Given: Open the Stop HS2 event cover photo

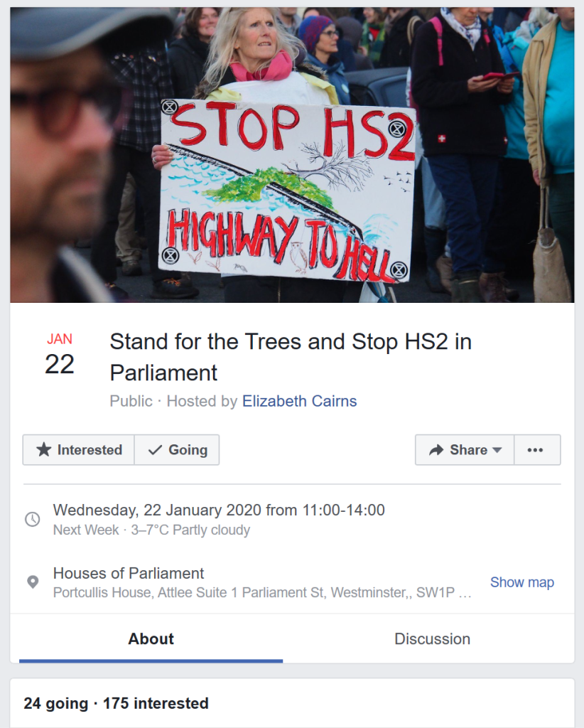Looking at the screenshot, I should 292,154.
